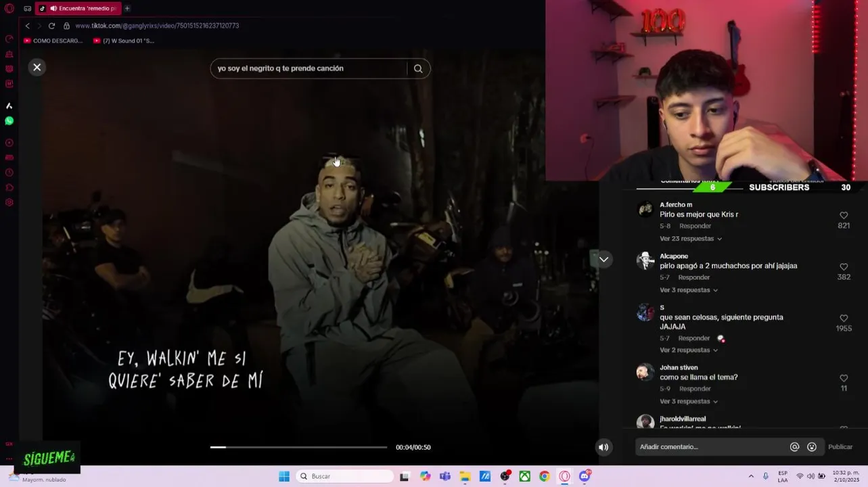
Task: Like Johan stiven's comment
Action: [844, 378]
